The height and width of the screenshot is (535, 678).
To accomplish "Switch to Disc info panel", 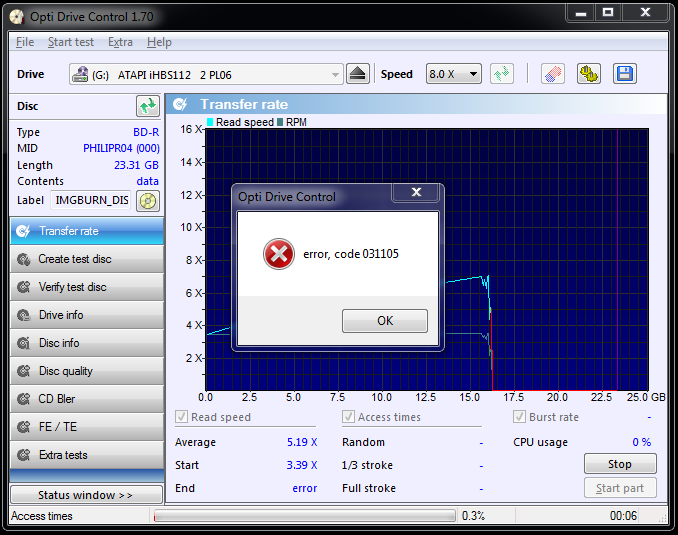I will tap(87, 343).
